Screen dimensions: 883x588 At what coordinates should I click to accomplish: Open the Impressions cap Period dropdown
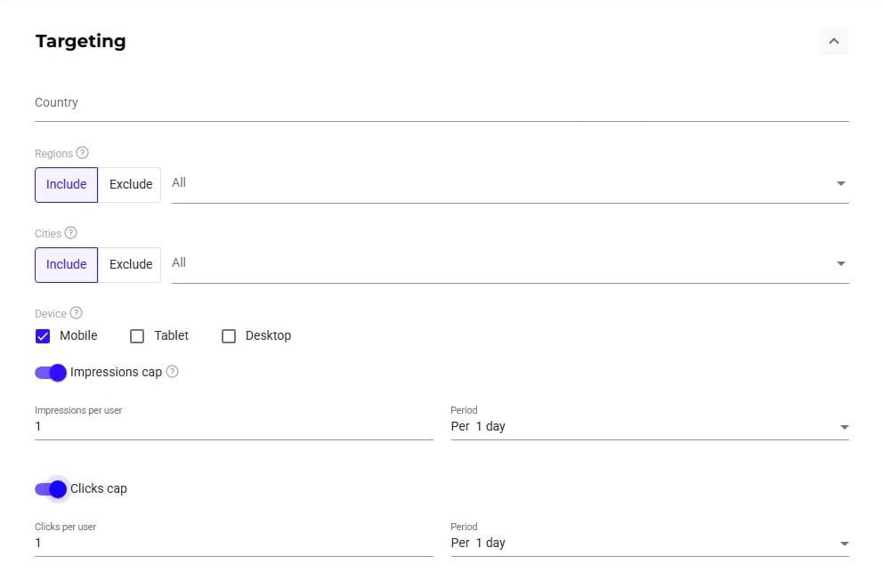[x=650, y=426]
